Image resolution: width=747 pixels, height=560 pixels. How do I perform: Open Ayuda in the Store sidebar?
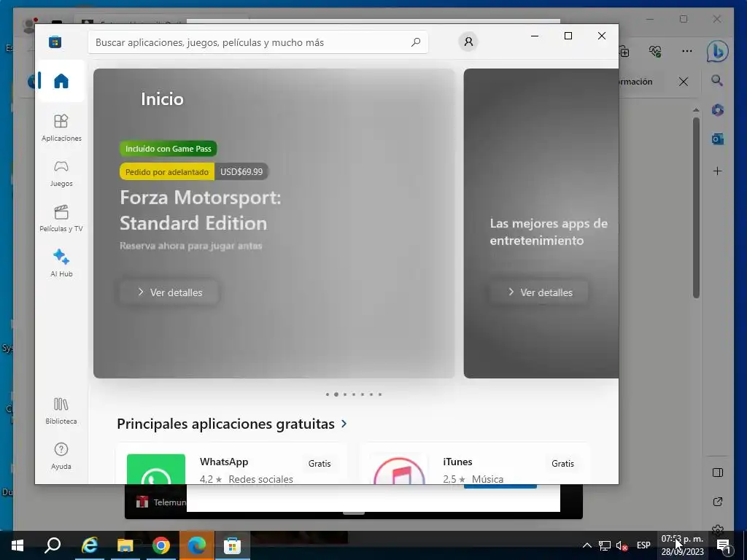tap(61, 456)
